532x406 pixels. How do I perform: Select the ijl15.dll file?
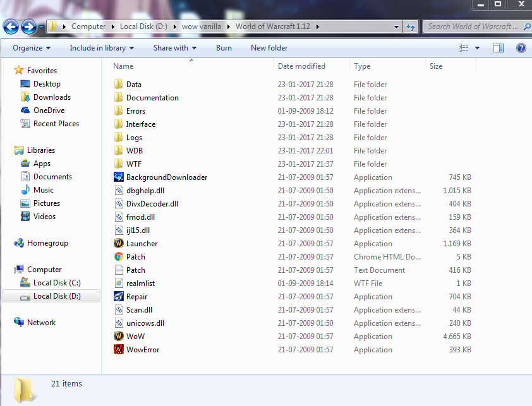click(x=138, y=230)
